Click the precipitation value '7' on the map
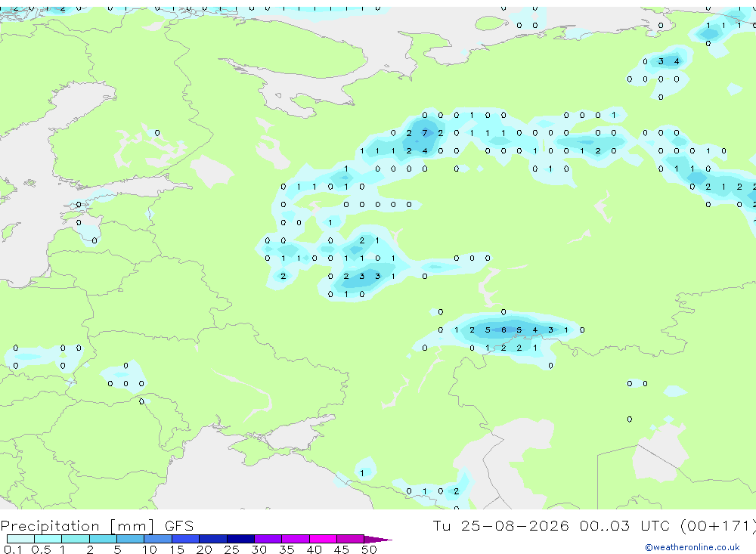Image resolution: width=756 pixels, height=554 pixels. pyautogui.click(x=425, y=133)
